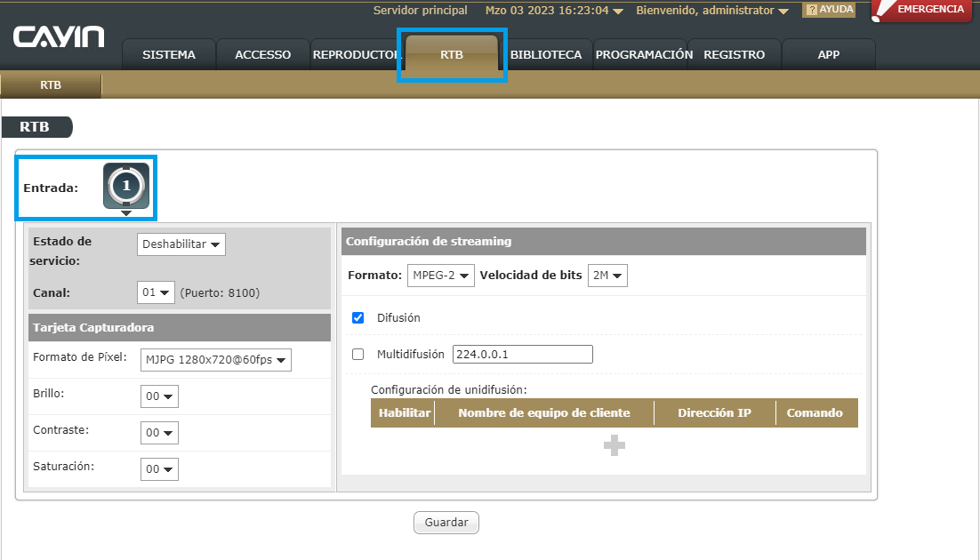The height and width of the screenshot is (560, 980).
Task: Switch to the APP tab
Action: 829,55
